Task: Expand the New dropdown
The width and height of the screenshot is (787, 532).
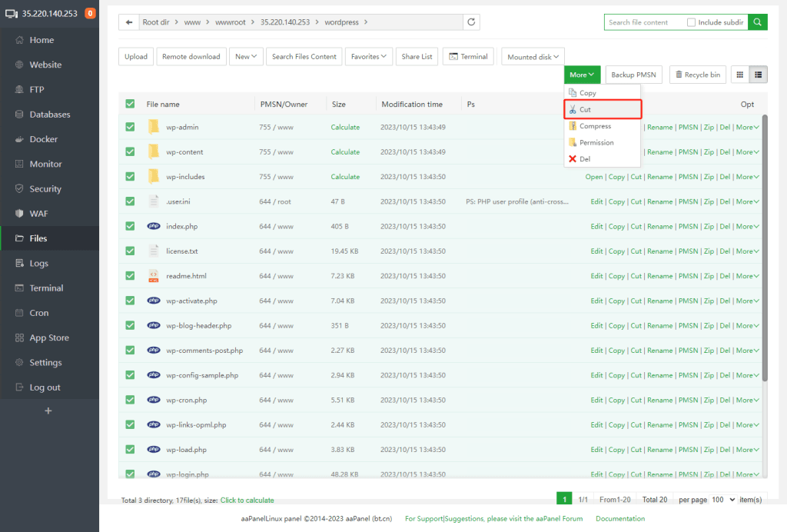Action: pyautogui.click(x=247, y=56)
